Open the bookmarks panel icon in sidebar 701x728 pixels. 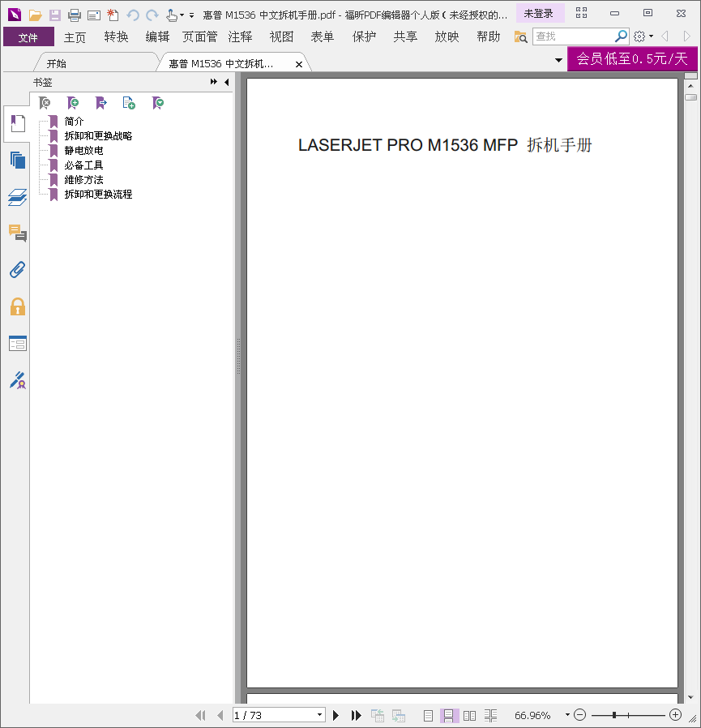click(x=18, y=123)
